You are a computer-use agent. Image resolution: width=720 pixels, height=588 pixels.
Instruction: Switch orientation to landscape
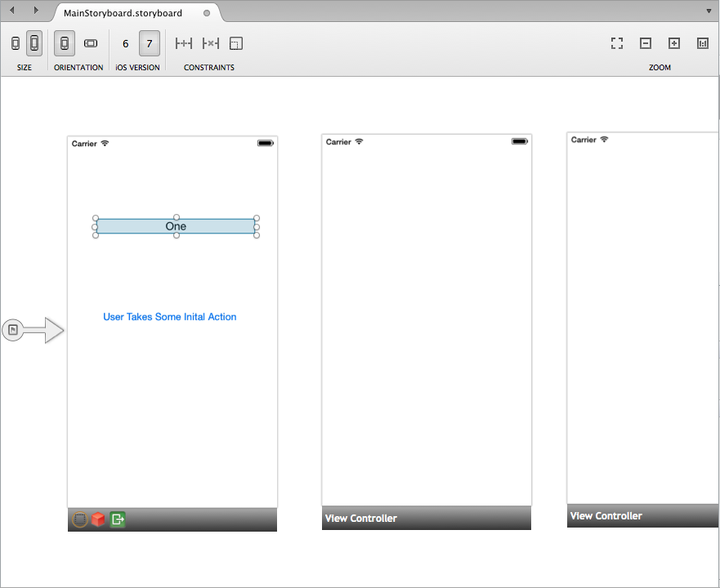90,42
